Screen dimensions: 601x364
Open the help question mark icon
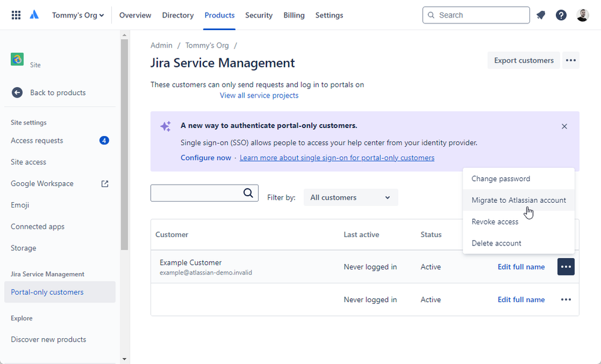tap(561, 15)
